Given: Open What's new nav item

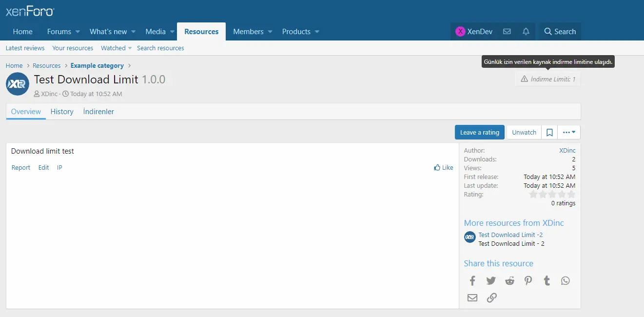Looking at the screenshot, I should (x=108, y=32).
